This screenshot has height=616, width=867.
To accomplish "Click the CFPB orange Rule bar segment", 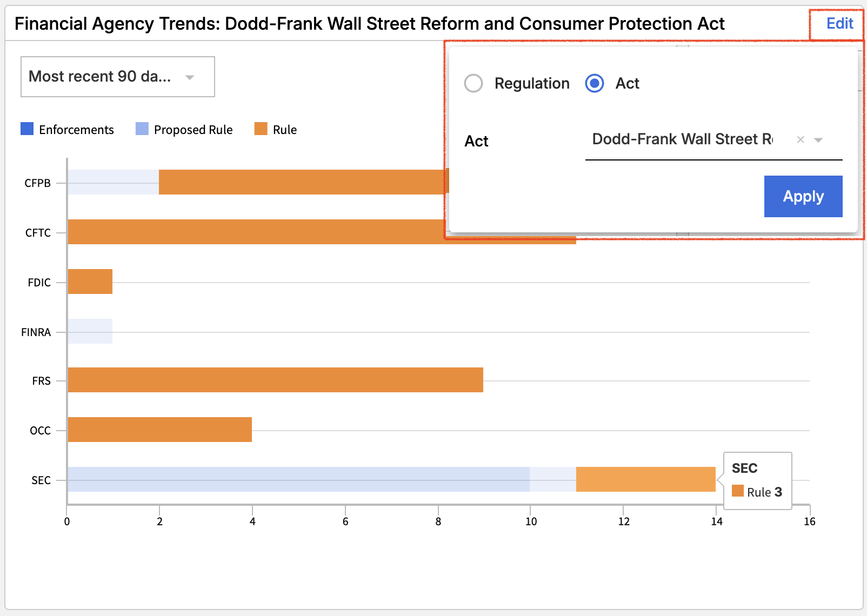I will coord(303,182).
